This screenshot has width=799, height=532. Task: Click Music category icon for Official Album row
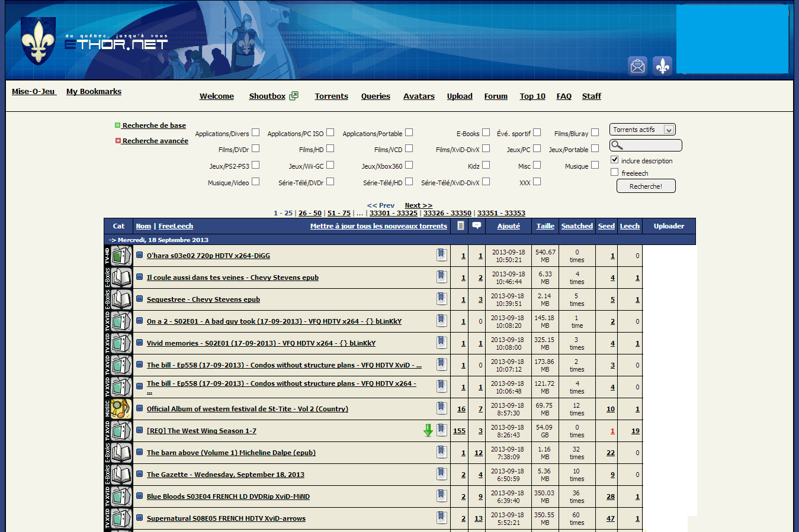pos(121,409)
